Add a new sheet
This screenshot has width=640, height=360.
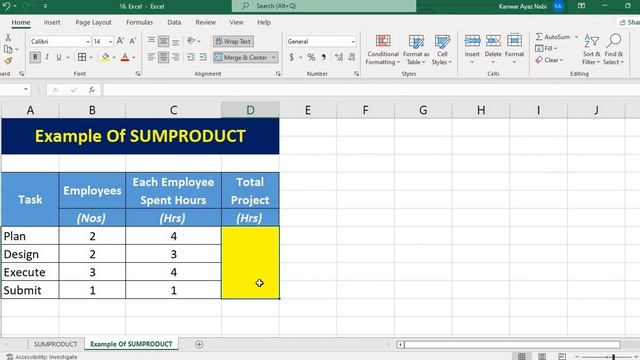pos(199,344)
